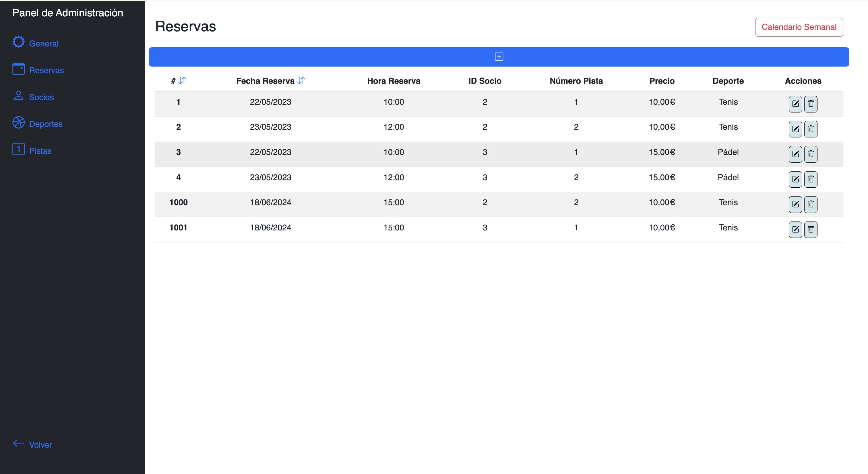Click reservation number 1000

tap(178, 202)
